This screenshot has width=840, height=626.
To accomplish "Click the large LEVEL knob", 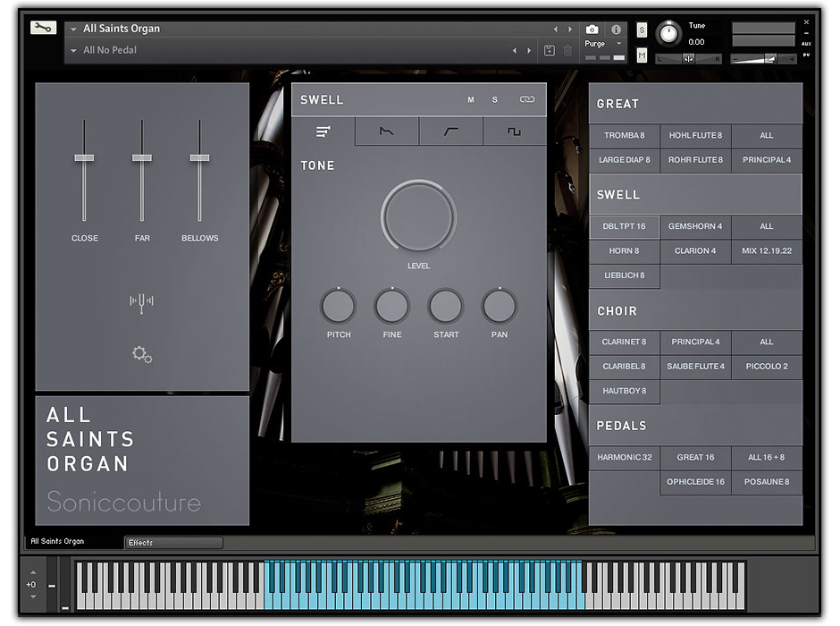I will coord(418,216).
